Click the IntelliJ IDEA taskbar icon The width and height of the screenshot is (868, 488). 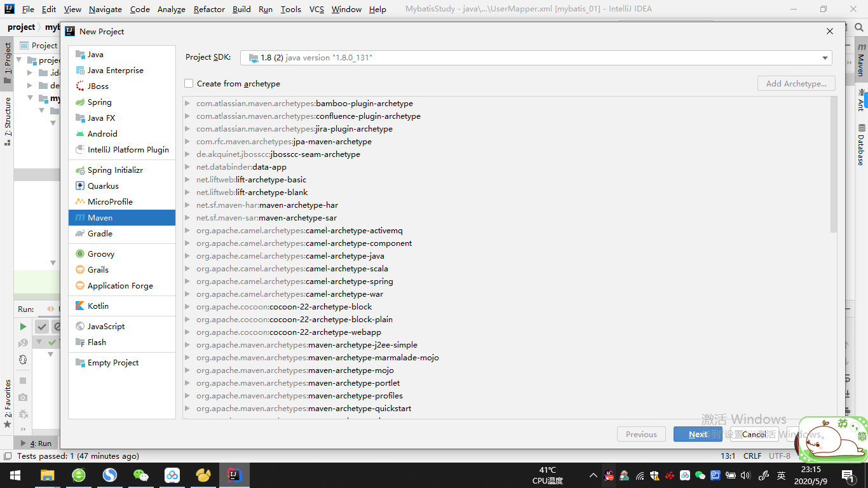(234, 475)
